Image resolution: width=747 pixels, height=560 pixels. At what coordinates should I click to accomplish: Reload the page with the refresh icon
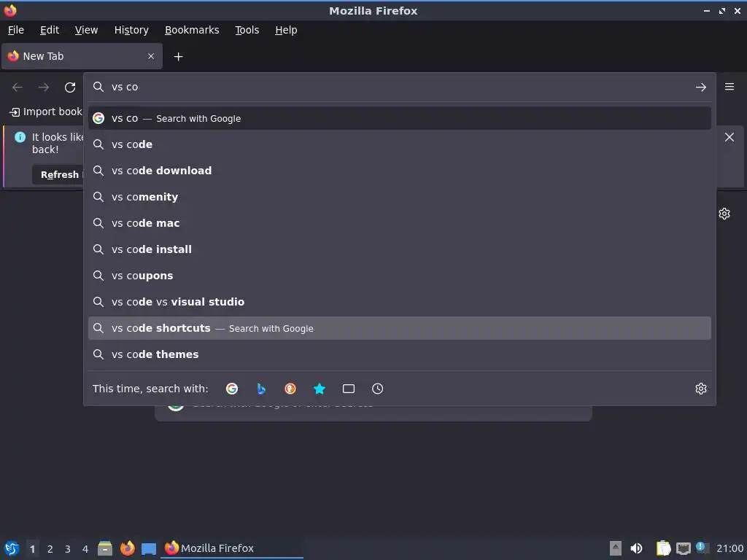pos(70,87)
